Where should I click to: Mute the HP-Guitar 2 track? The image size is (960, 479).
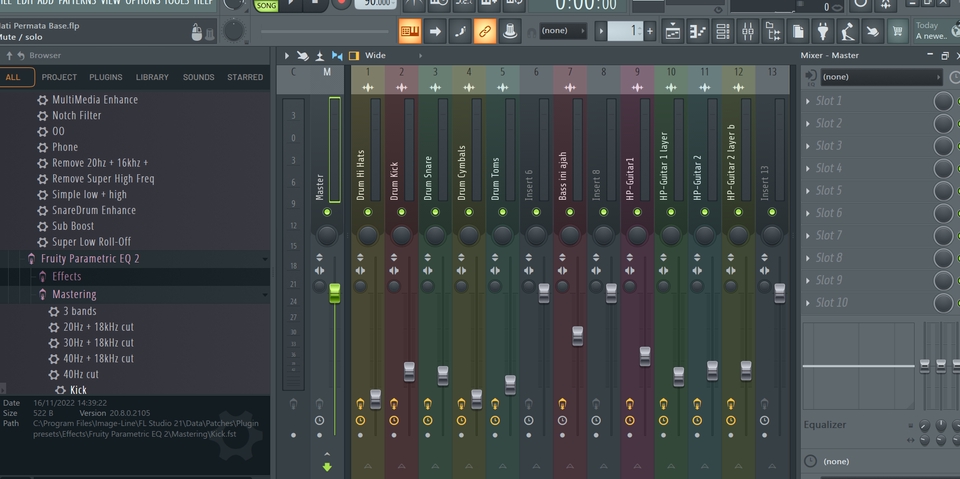pos(705,212)
